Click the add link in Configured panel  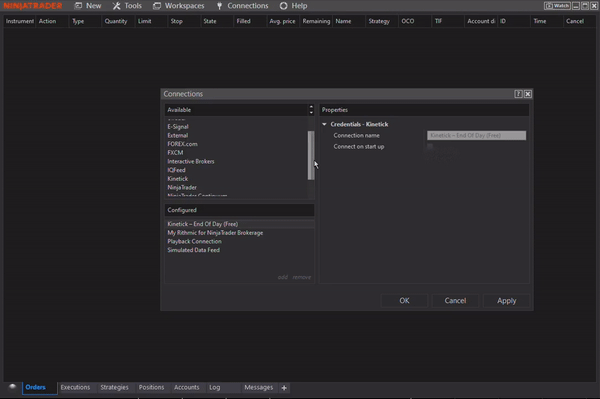click(x=283, y=277)
